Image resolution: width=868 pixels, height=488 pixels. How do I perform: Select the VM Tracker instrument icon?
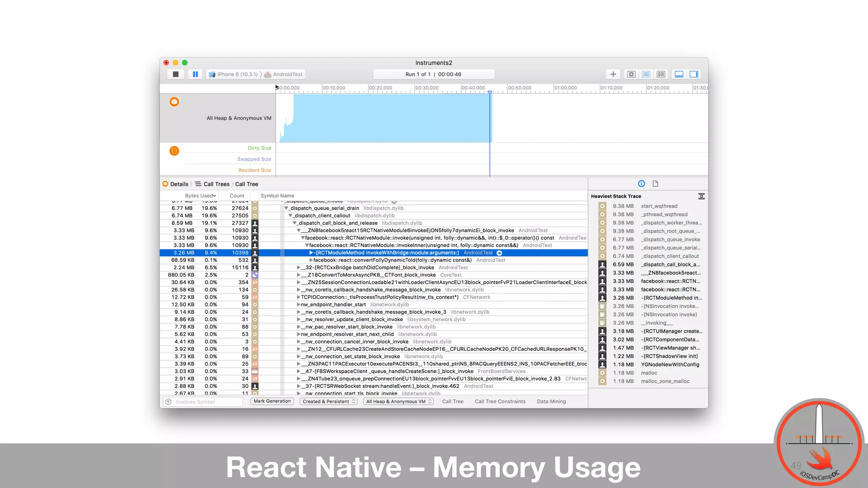point(174,151)
